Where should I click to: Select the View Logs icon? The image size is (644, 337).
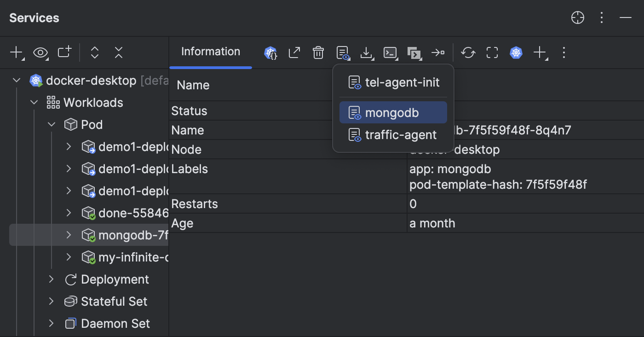(x=343, y=52)
